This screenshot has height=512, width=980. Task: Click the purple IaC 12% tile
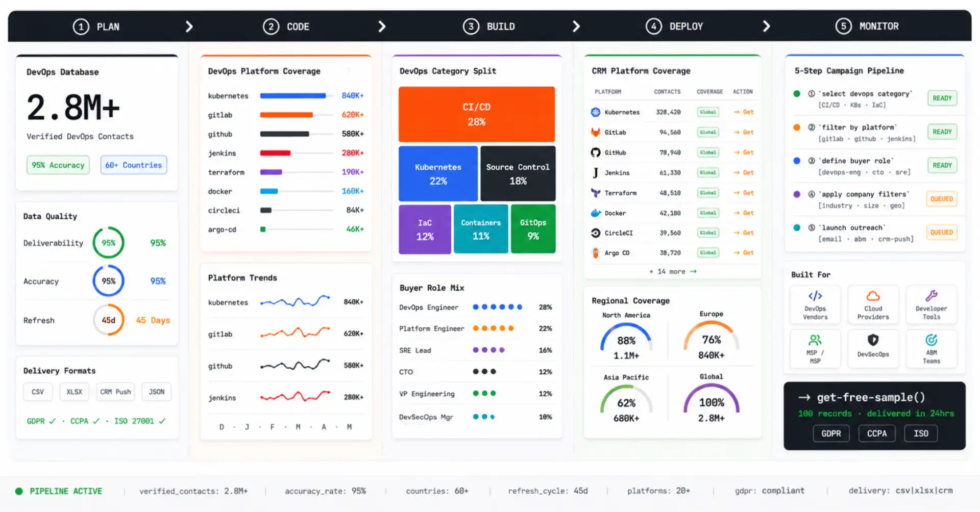coord(425,229)
